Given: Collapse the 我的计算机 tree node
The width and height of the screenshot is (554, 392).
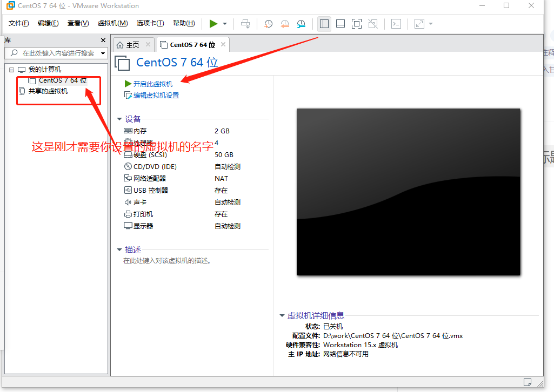Looking at the screenshot, I should (x=11, y=70).
